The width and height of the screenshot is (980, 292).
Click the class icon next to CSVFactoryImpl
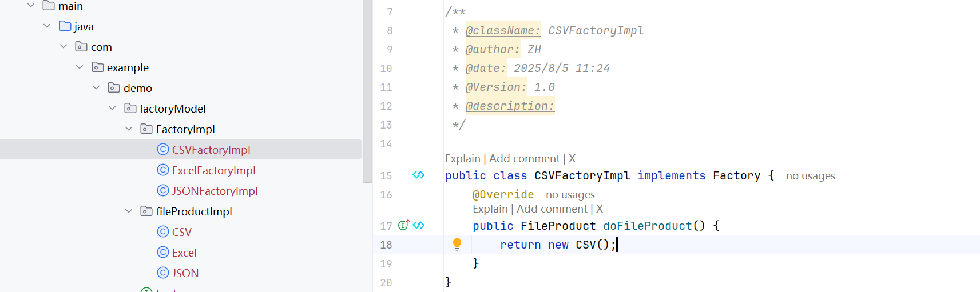coord(163,150)
